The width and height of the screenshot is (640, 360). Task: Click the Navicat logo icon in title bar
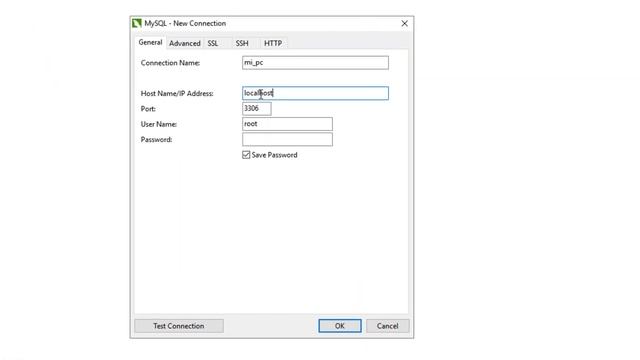(x=137, y=23)
